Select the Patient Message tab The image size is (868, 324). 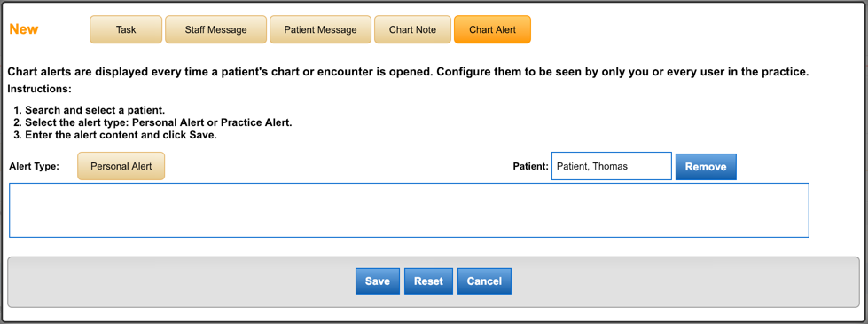pyautogui.click(x=321, y=29)
